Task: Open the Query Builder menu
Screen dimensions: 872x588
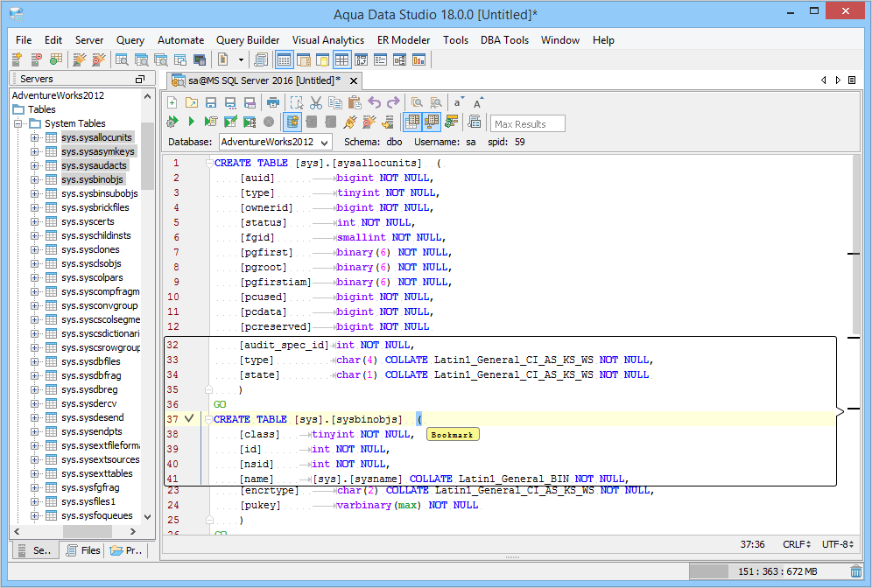Action: (x=248, y=40)
